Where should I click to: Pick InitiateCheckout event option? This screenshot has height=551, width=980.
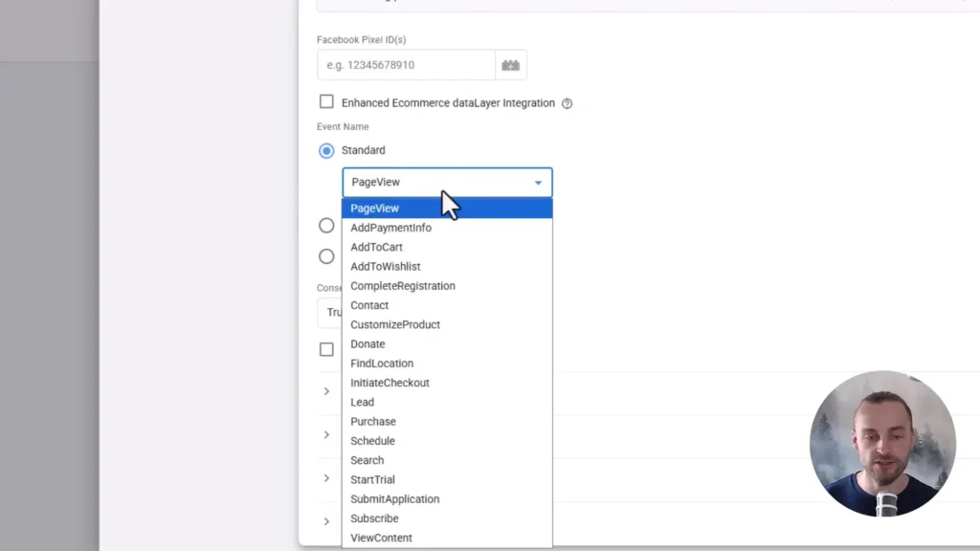[x=447, y=383]
